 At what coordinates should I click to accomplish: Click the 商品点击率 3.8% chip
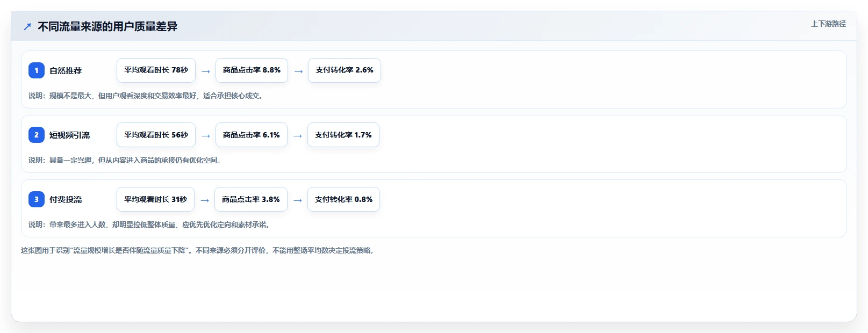[x=251, y=199]
